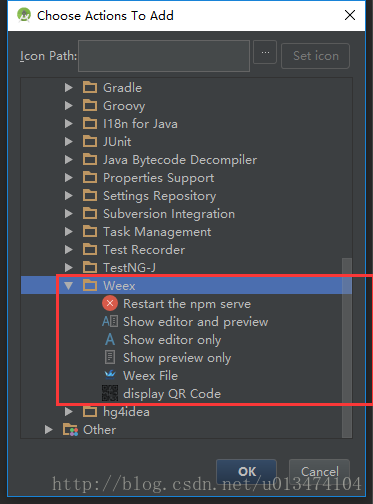Select the 'Gradle' row label
373x504 pixels.
pyautogui.click(x=122, y=88)
